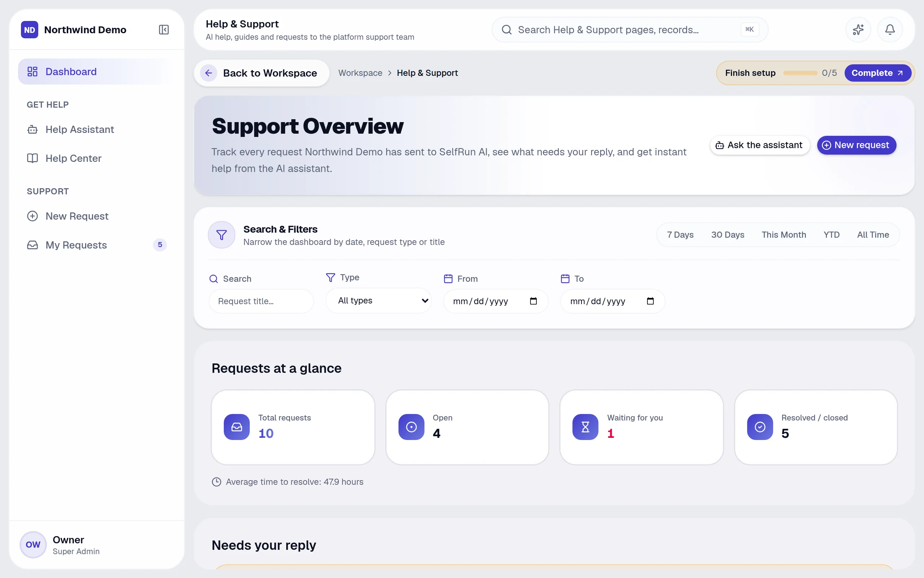The image size is (924, 578).
Task: Click Ask the assistant button
Action: [759, 145]
